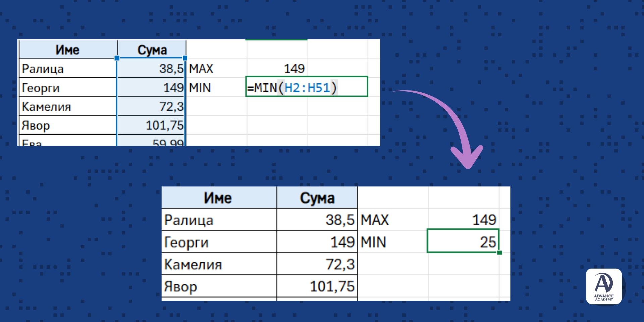Select value 72,3 in the upper table
644x322 pixels.
pos(171,107)
